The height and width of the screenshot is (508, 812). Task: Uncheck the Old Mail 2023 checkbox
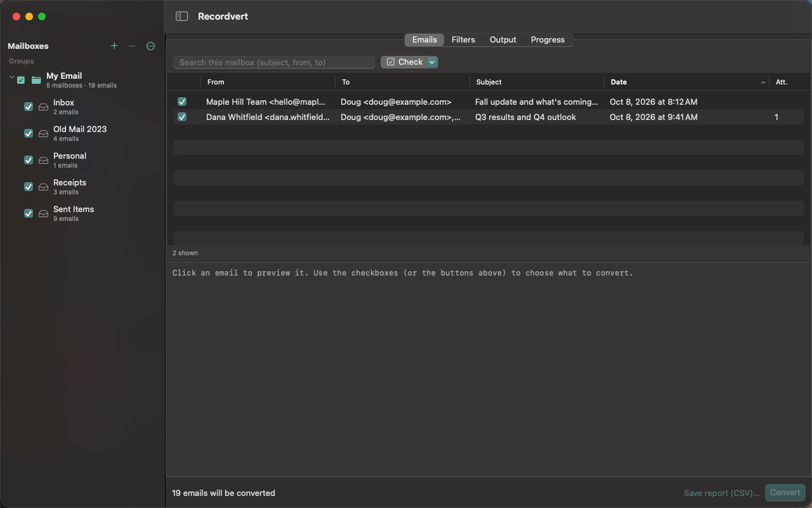click(x=28, y=133)
